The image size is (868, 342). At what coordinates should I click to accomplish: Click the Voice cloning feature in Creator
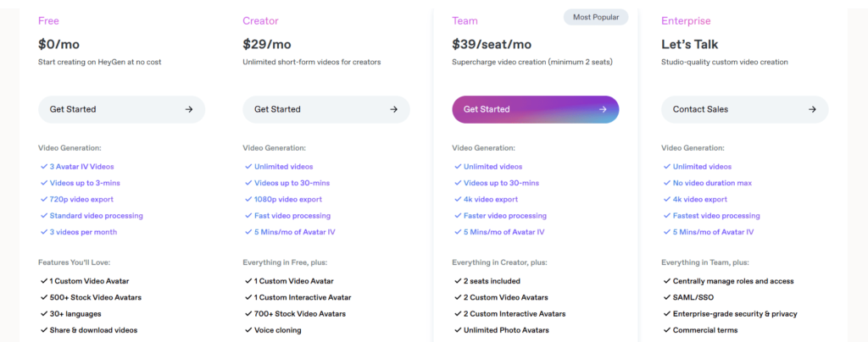point(278,330)
